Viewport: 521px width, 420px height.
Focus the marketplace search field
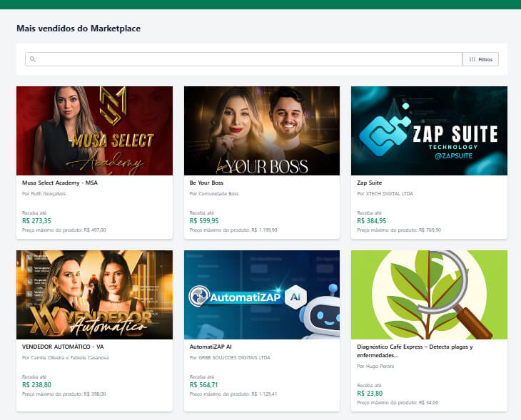click(x=243, y=59)
